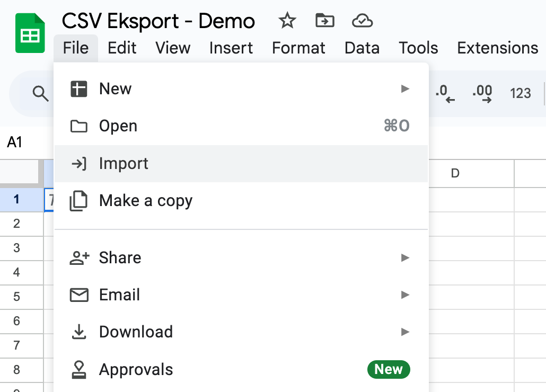The height and width of the screenshot is (392, 546).
Task: Open the Format menu
Action: pos(298,48)
